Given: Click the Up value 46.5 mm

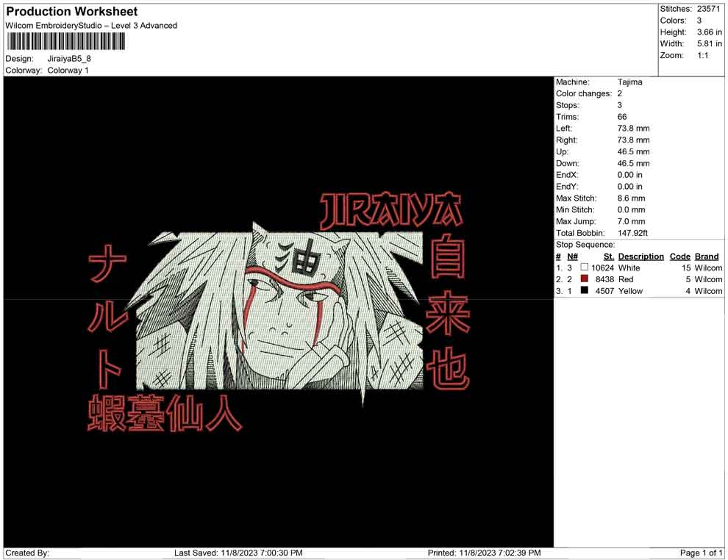Looking at the screenshot, I should [633, 151].
